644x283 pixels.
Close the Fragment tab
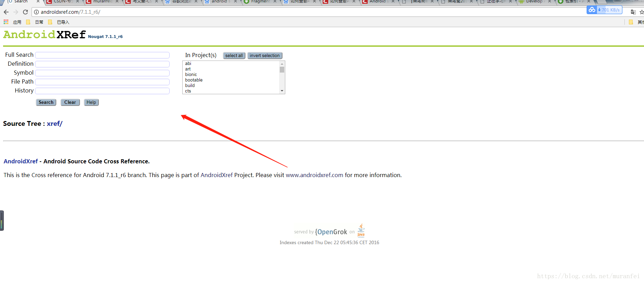pos(275,1)
